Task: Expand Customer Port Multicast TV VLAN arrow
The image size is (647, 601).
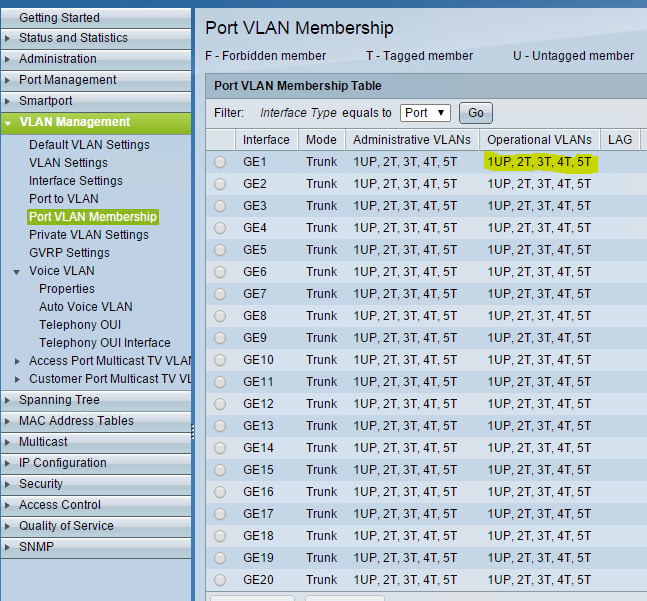Action: pyautogui.click(x=17, y=379)
